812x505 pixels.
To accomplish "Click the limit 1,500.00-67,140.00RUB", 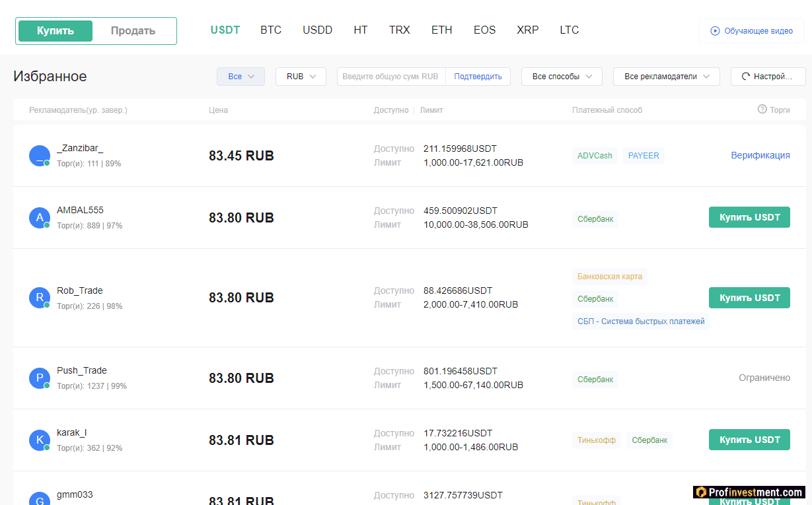I will [x=473, y=386].
